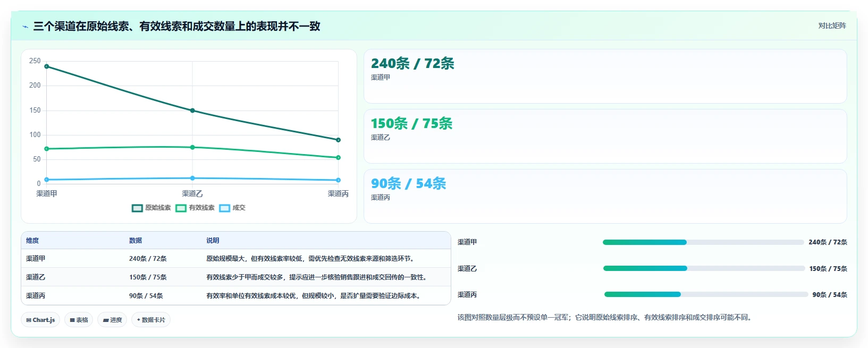Click the 渠道乙 label in the progress list
The image size is (868, 348).
point(467,269)
